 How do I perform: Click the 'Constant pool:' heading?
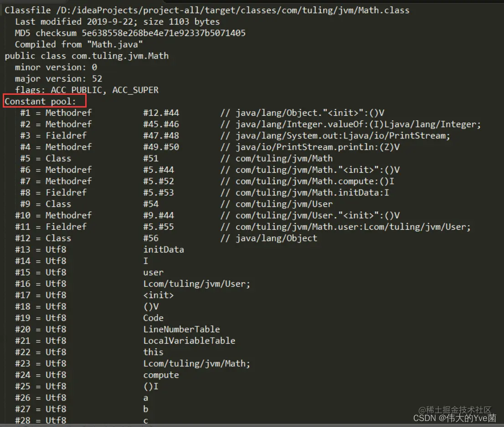point(40,102)
